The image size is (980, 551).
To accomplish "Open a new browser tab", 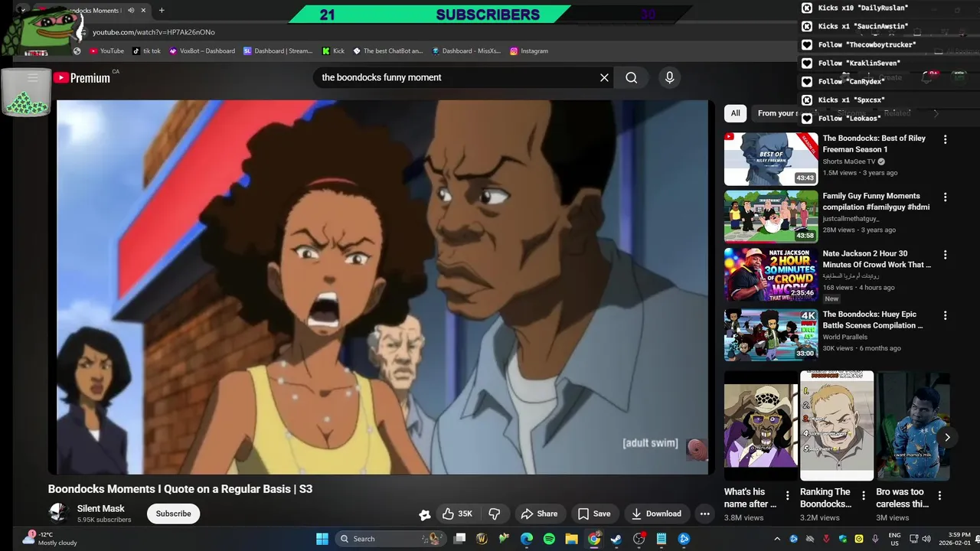I will point(162,11).
